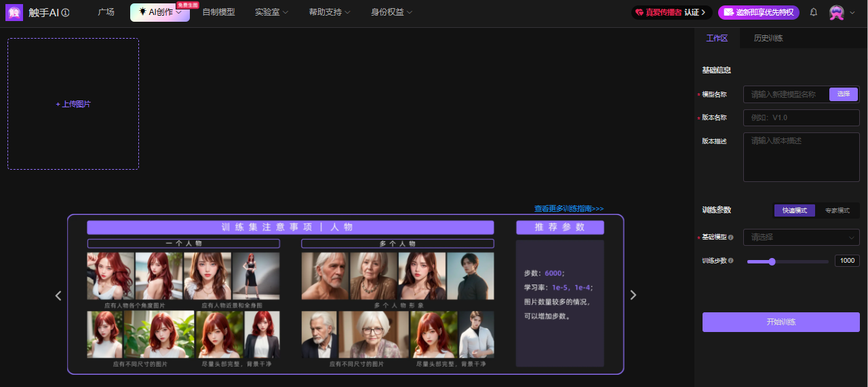This screenshot has width=868, height=387.
Task: Click the 上传图片 upload area
Action: tap(73, 104)
